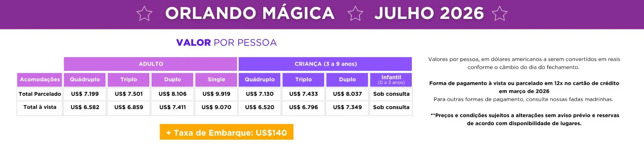Click the orange Taxa de Embarque button

point(226,132)
